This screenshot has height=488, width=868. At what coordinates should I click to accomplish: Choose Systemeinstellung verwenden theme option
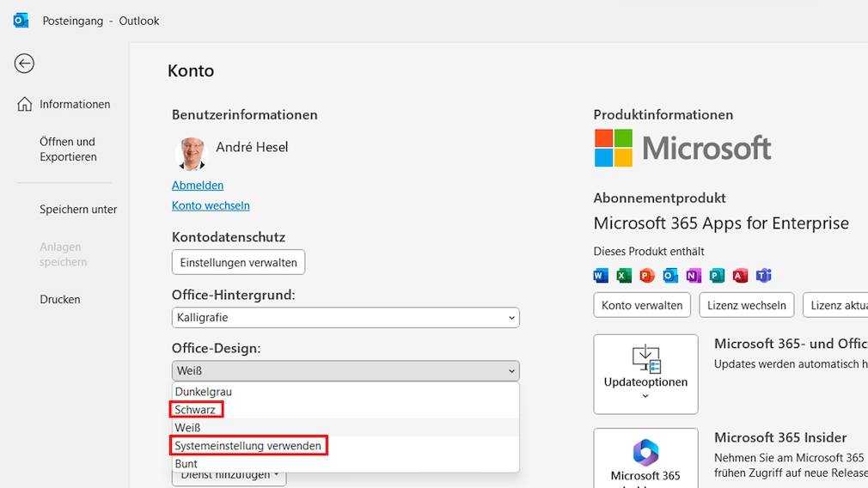pyautogui.click(x=248, y=446)
